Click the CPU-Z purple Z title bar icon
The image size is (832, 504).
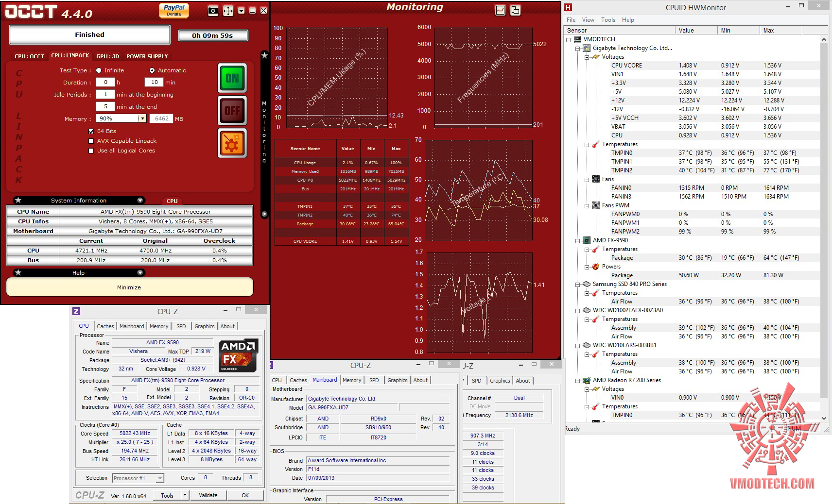pyautogui.click(x=76, y=312)
